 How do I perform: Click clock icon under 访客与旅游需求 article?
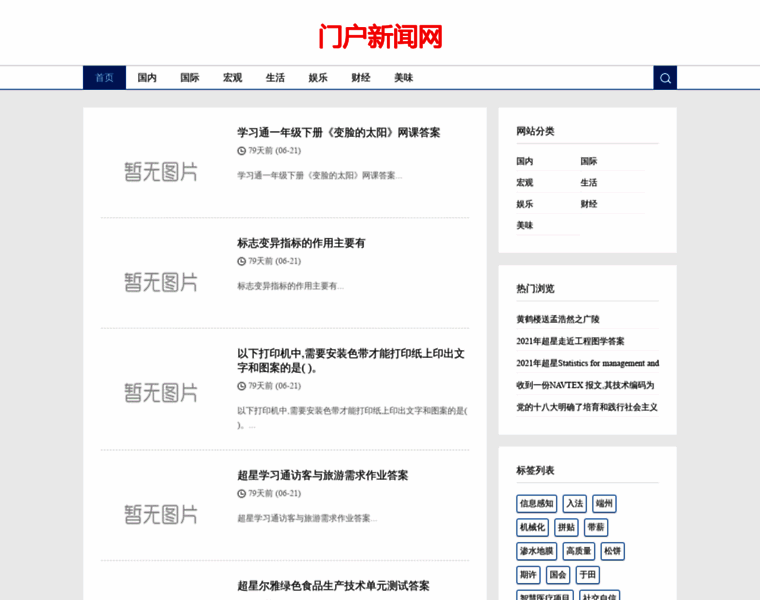pos(241,493)
